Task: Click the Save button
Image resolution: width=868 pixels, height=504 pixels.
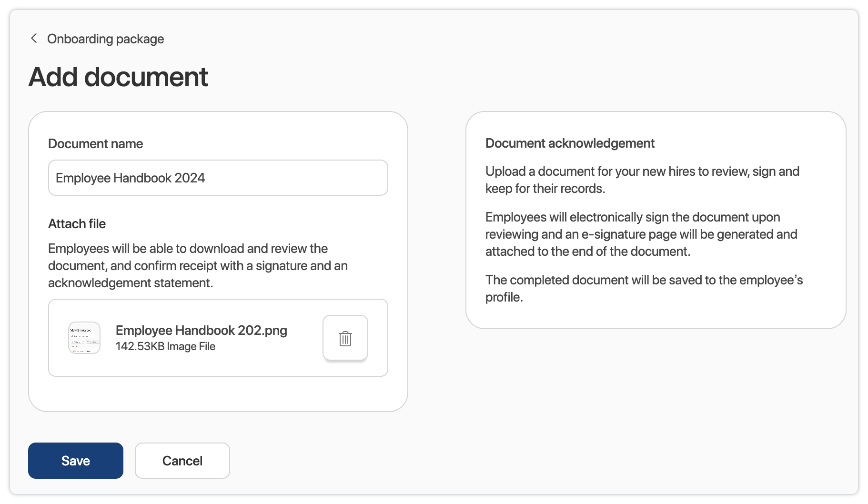Action: (x=75, y=460)
